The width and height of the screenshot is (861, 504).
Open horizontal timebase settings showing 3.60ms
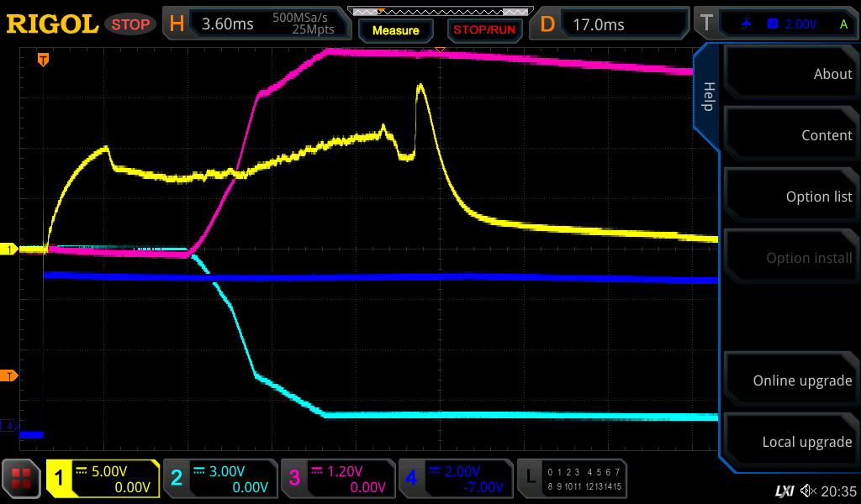[x=256, y=24]
